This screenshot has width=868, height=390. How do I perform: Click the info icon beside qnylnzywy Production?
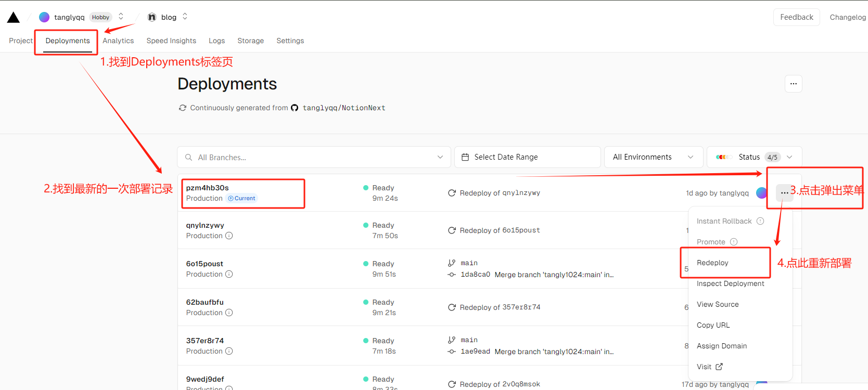tap(229, 236)
